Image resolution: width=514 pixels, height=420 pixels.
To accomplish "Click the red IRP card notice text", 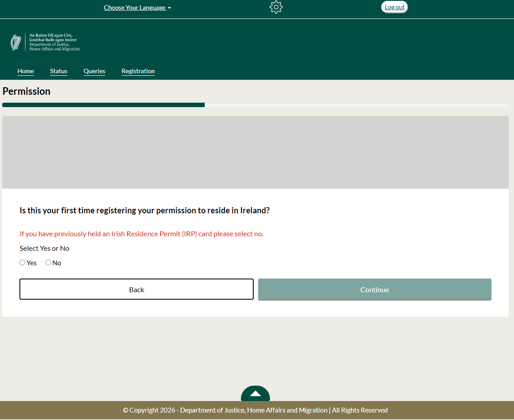I will [x=142, y=234].
